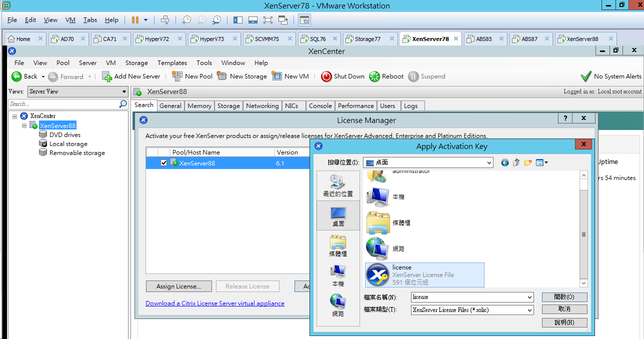Click the create new folder icon
The width and height of the screenshot is (644, 339).
pyautogui.click(x=528, y=162)
